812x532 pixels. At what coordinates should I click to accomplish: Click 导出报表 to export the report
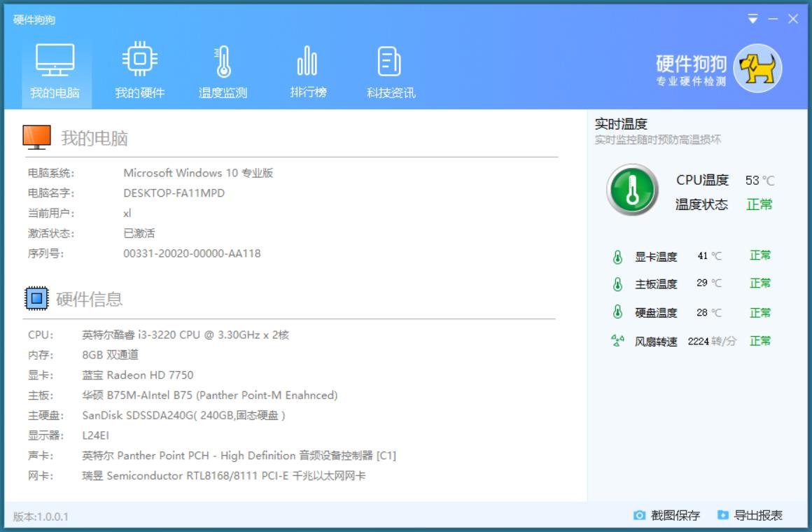(x=750, y=516)
